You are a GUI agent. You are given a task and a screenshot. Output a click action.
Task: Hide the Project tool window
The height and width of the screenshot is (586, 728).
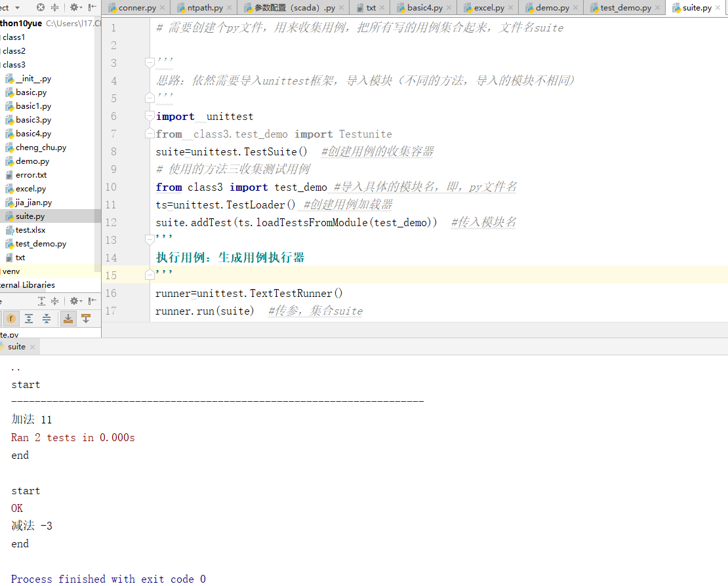click(x=92, y=7)
